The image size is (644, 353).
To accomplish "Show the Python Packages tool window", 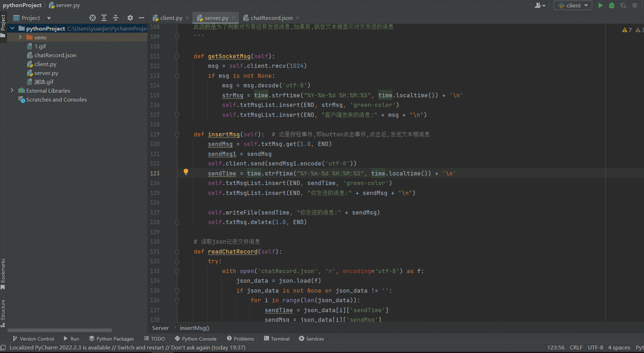I will pos(111,339).
